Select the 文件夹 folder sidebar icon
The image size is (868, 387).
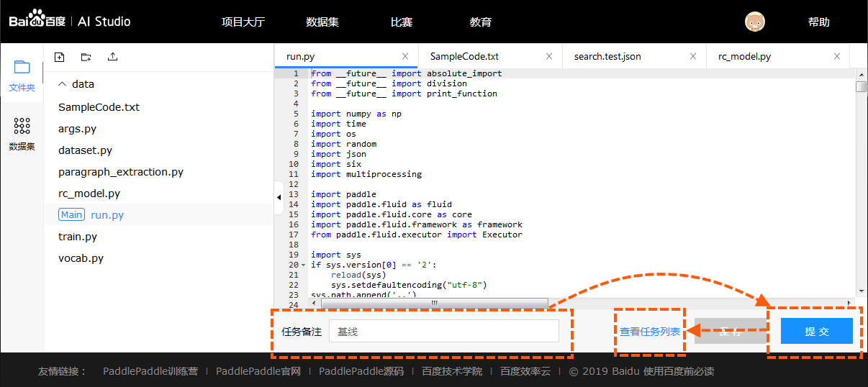click(22, 75)
